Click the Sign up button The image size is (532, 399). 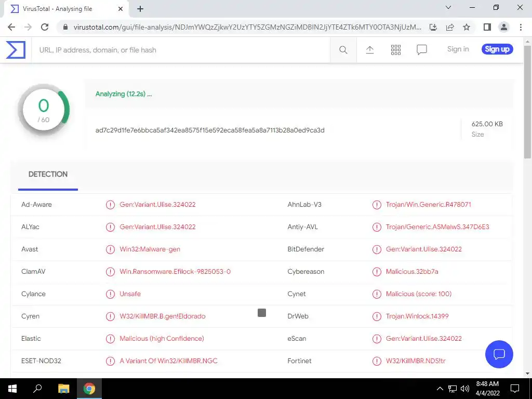click(497, 49)
